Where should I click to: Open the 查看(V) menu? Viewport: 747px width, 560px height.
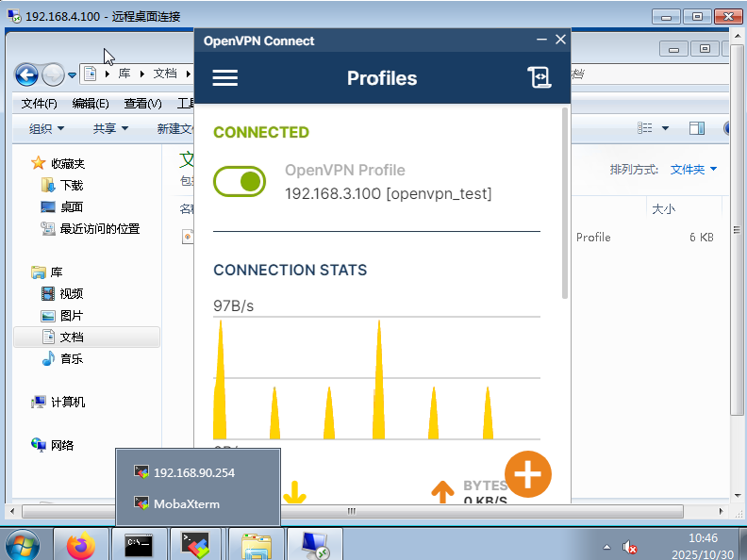coord(142,104)
